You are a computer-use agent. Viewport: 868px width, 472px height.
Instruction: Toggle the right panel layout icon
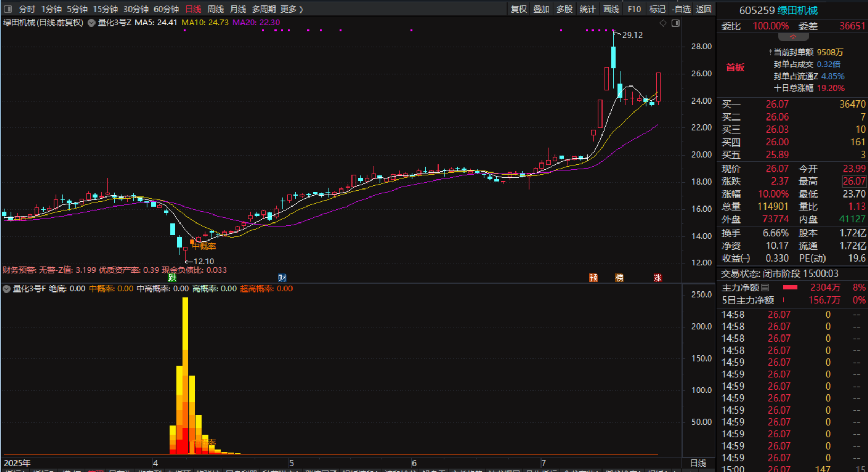[x=675, y=23]
